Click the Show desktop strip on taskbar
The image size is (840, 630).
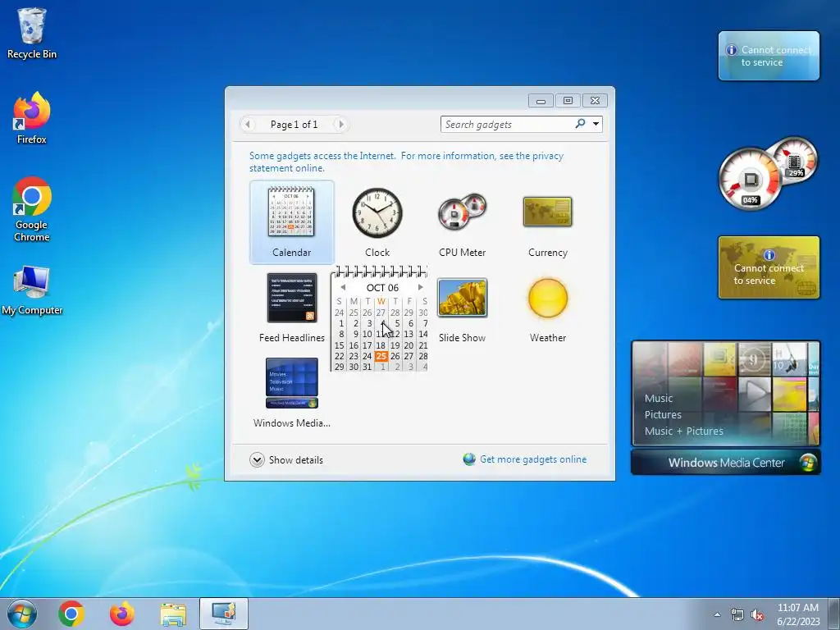[x=834, y=614]
